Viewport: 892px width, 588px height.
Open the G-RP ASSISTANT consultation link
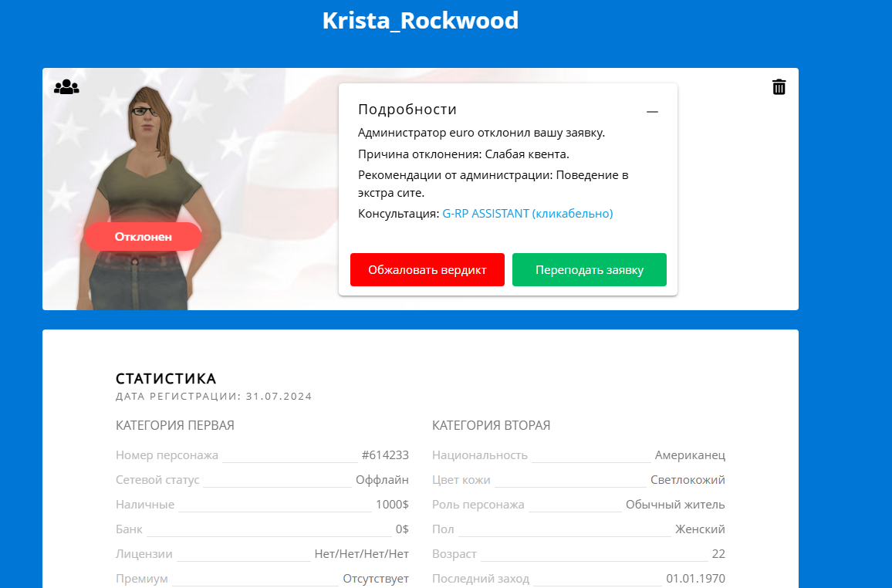[527, 214]
